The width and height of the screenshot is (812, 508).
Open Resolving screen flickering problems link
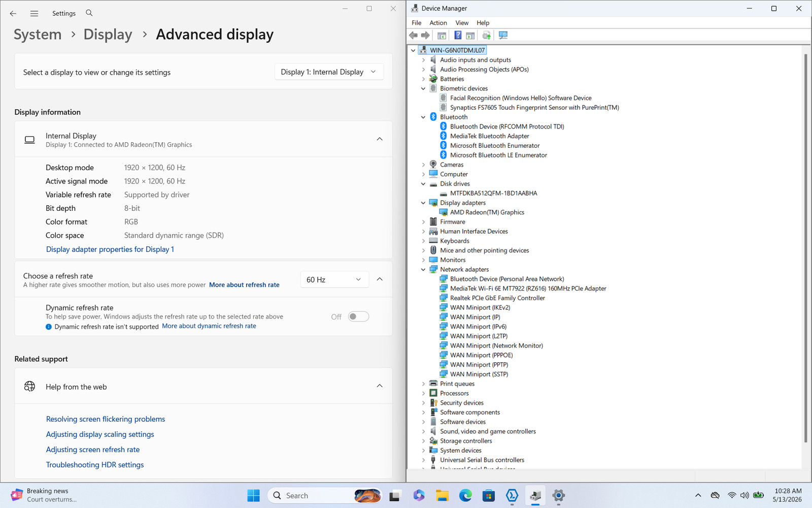pyautogui.click(x=106, y=419)
